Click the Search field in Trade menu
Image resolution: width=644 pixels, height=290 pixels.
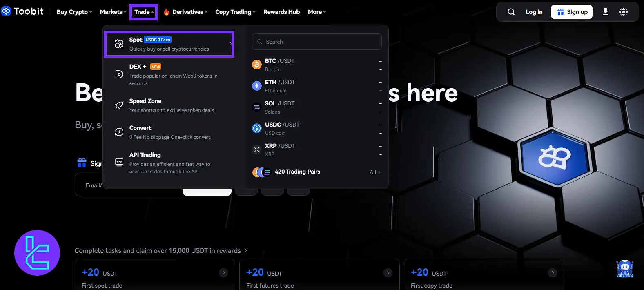pos(317,42)
